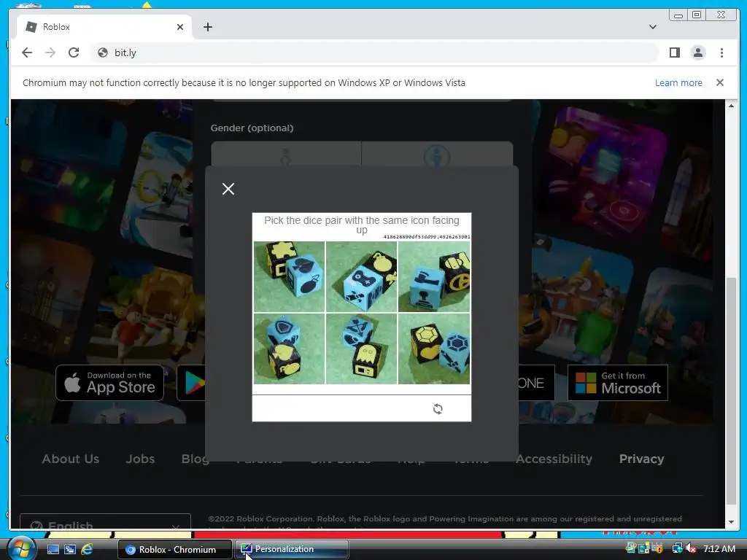Open the network tray icon
The width and height of the screenshot is (747, 560).
click(x=676, y=548)
